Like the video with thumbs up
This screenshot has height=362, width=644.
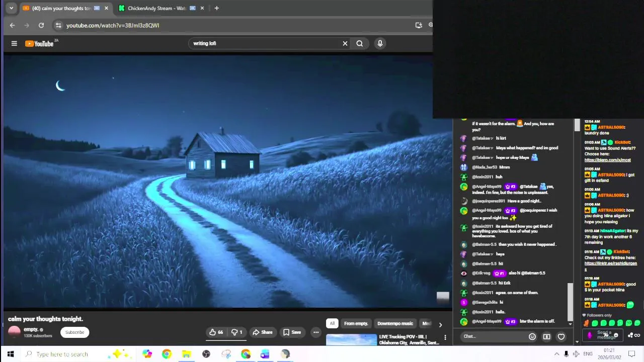(x=216, y=332)
